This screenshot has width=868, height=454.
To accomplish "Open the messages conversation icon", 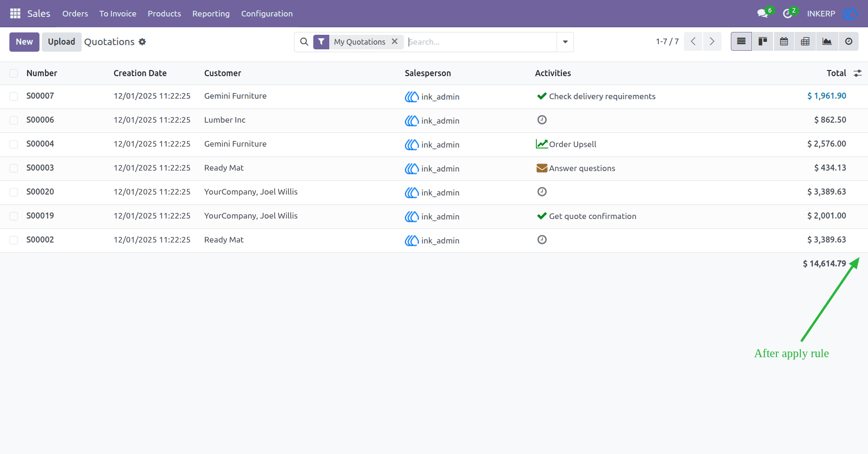I will (x=762, y=14).
